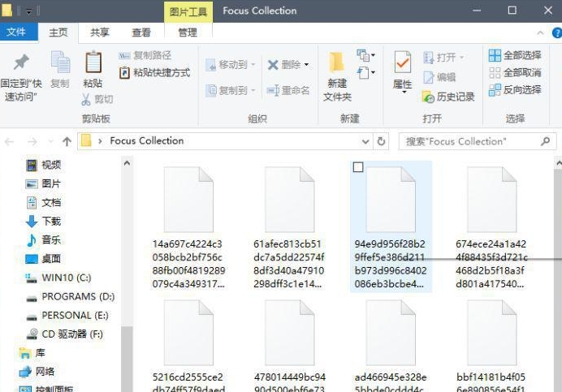The height and width of the screenshot is (392, 562).
Task: Select Pictures (图片) in the navigation pane
Action: (x=43, y=183)
